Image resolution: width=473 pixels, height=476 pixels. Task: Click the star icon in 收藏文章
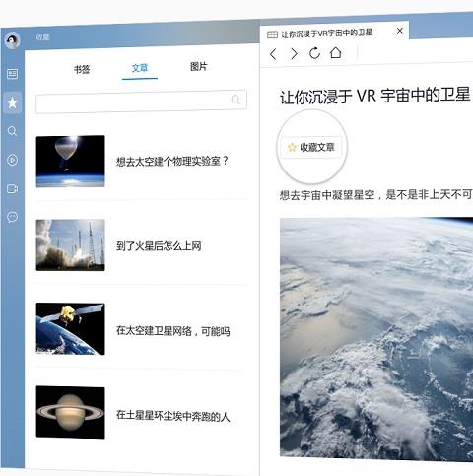[292, 148]
